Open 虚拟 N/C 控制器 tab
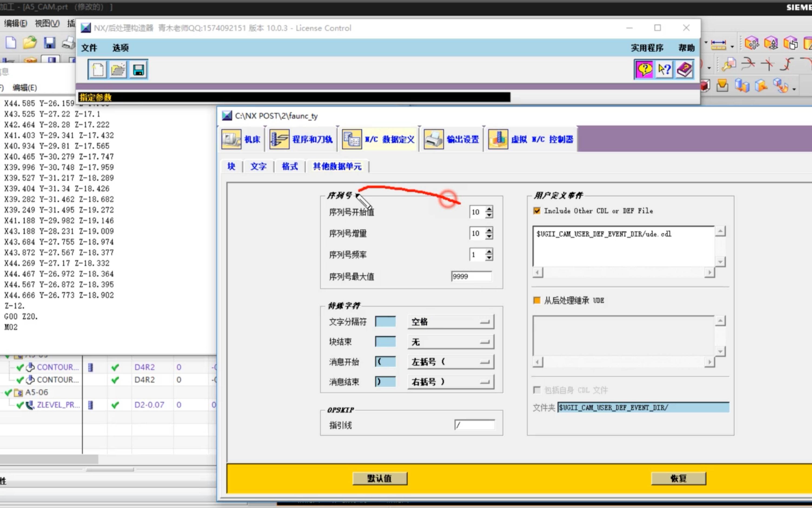The width and height of the screenshot is (812, 508). pyautogui.click(x=531, y=139)
